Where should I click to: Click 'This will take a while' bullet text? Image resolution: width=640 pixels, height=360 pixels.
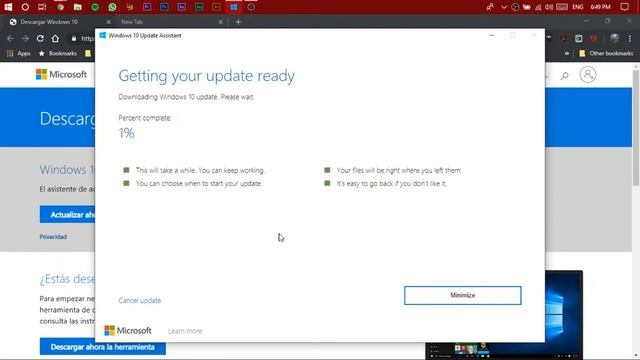[200, 170]
